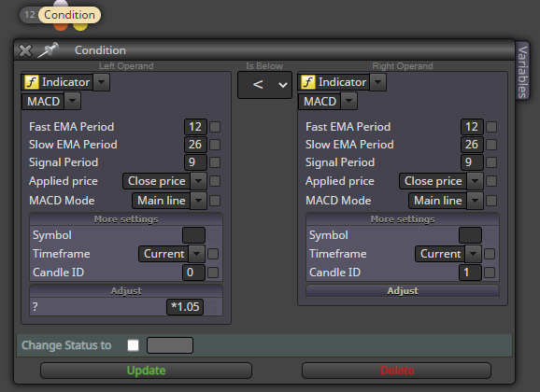The width and height of the screenshot is (540, 392).
Task: Close the Condition dialog with X icon
Action: [x=25, y=50]
